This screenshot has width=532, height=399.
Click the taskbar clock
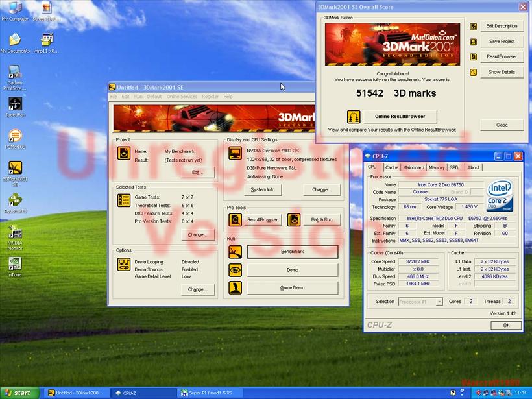click(x=520, y=393)
